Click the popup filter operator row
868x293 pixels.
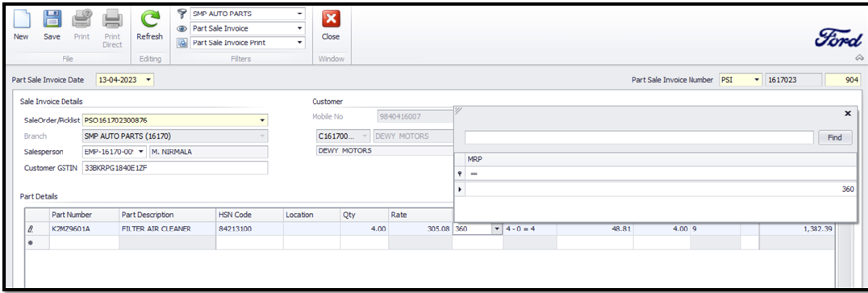tap(660, 174)
